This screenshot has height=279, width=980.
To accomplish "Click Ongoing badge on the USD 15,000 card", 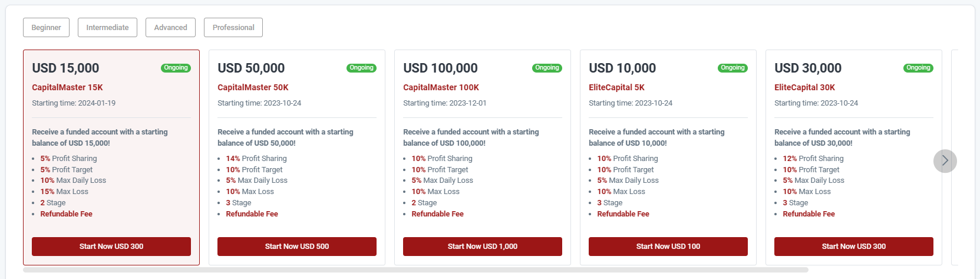I will click(176, 68).
